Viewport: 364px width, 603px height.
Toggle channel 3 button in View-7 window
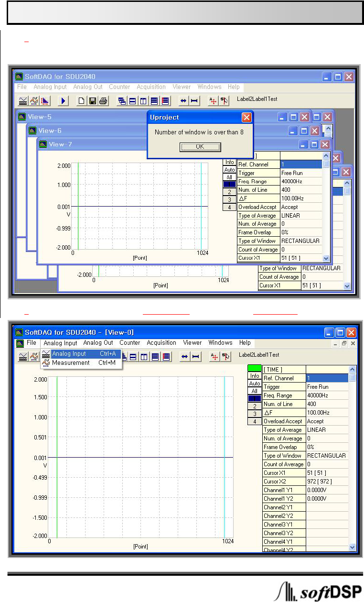click(230, 200)
